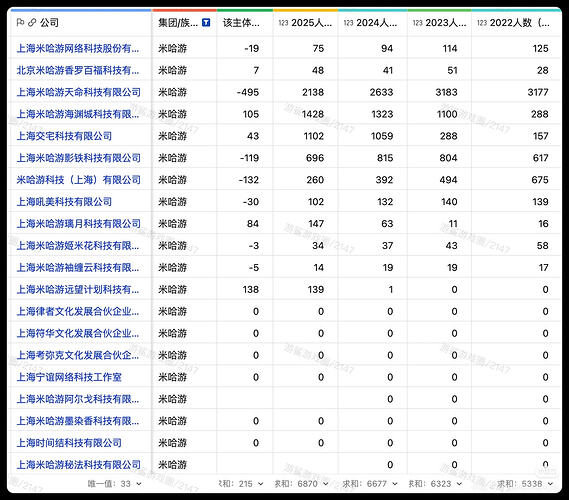Click the flag icon in 公司 header

click(x=20, y=22)
